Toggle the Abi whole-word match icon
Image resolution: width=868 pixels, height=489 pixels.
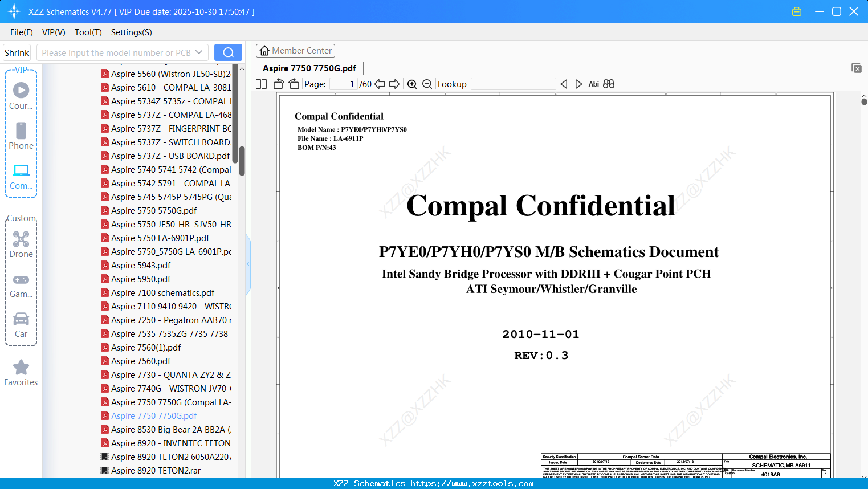coord(593,84)
